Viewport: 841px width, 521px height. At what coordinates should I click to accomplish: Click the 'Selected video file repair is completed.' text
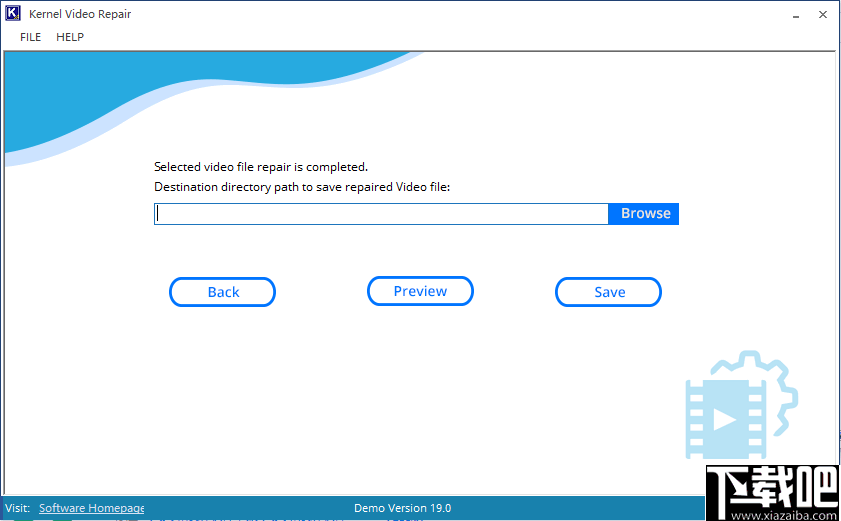[261, 167]
